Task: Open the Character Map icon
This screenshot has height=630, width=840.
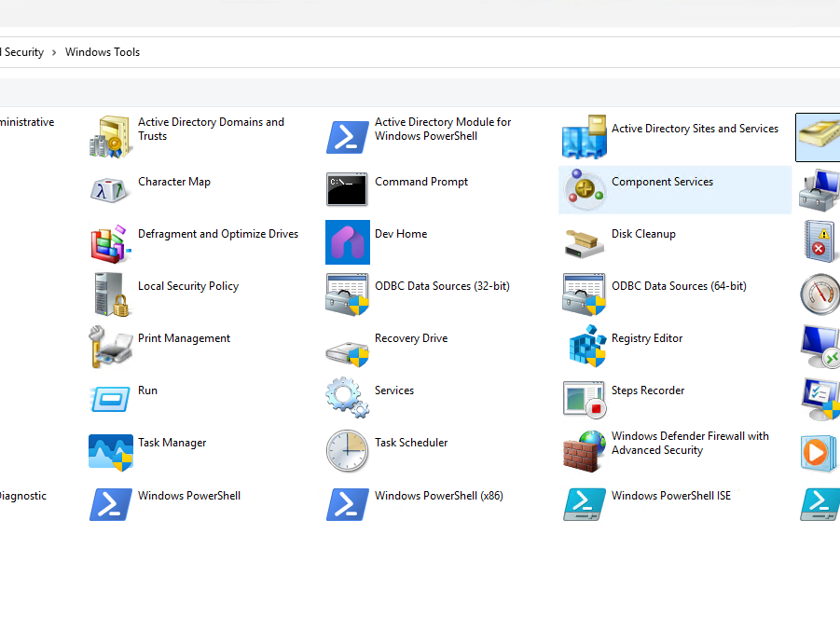Action: [111, 190]
